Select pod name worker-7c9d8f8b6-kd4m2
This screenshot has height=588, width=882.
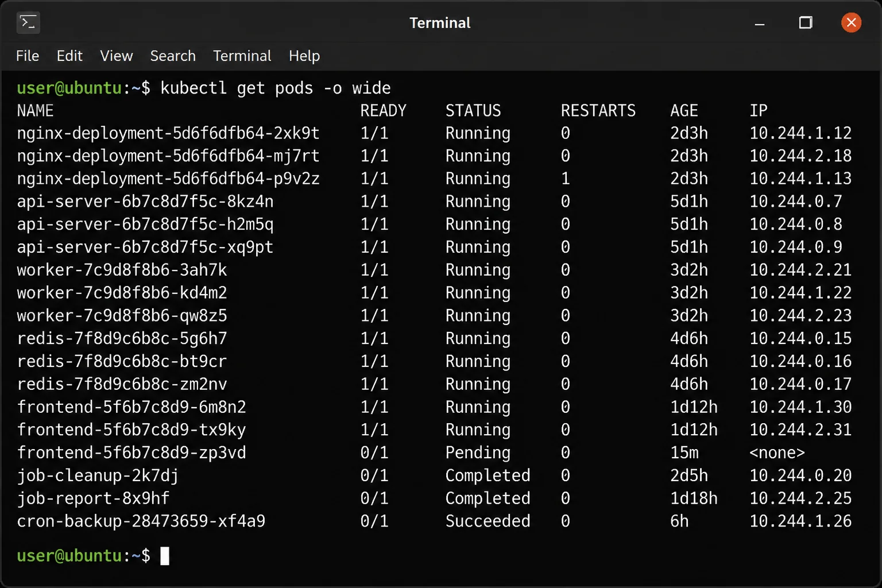point(122,293)
